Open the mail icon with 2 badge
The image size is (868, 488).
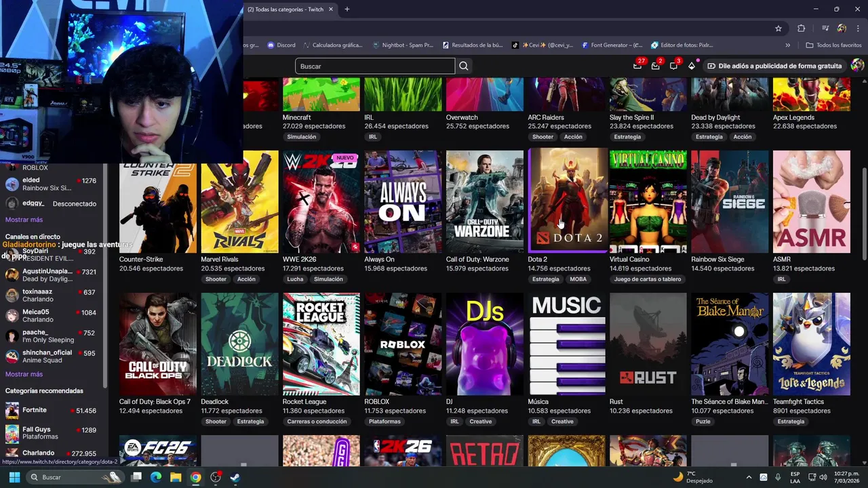pos(656,66)
